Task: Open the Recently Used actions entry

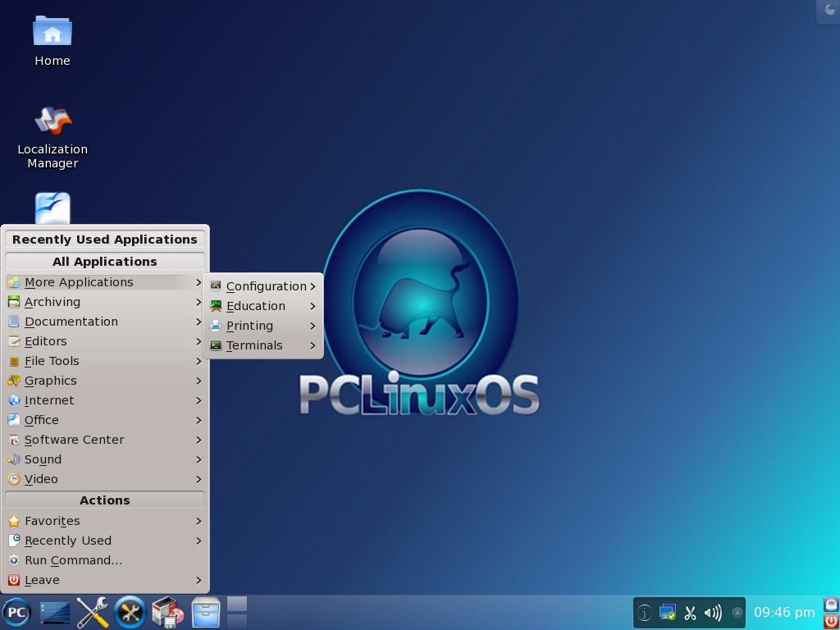Action: pos(105,541)
